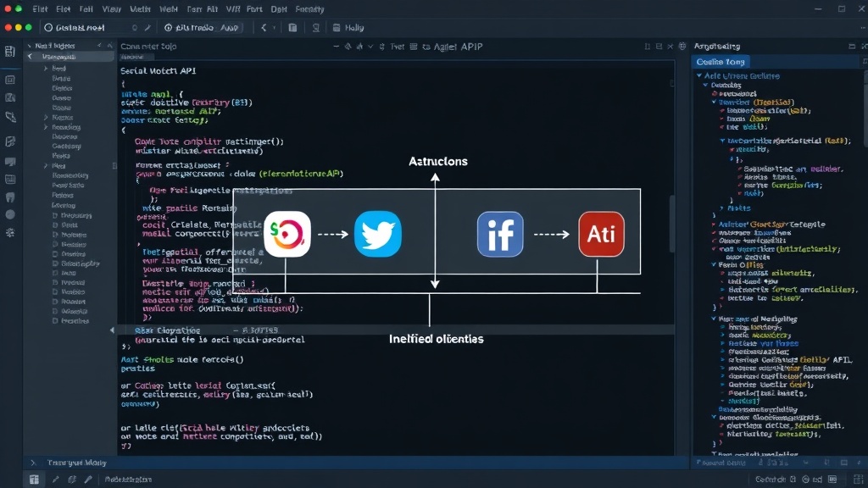Click the 'ta Agiel APIP' label
The width and height of the screenshot is (868, 488).
point(453,47)
